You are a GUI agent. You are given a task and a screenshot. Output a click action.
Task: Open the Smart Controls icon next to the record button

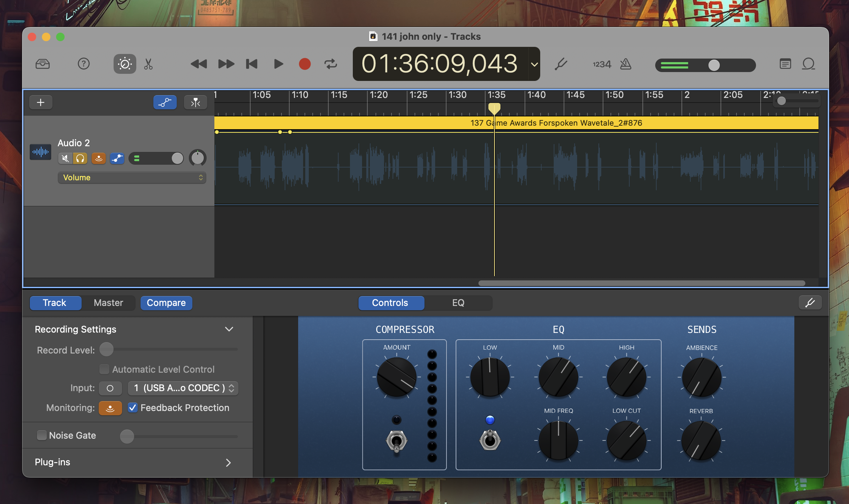click(x=124, y=64)
